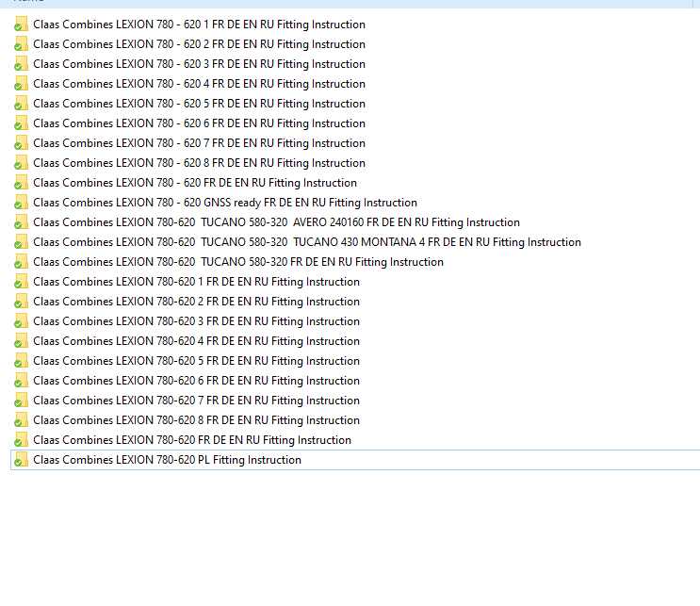
Task: Select name 'Claas Combines LEXION 780-620 2 FR DE EN RU'
Action: (x=196, y=301)
